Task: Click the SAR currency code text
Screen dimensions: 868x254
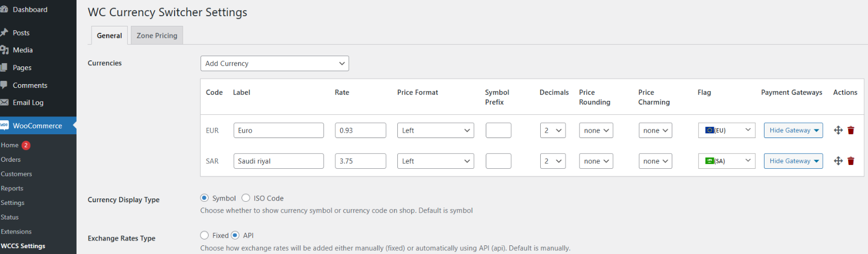Action: (212, 161)
